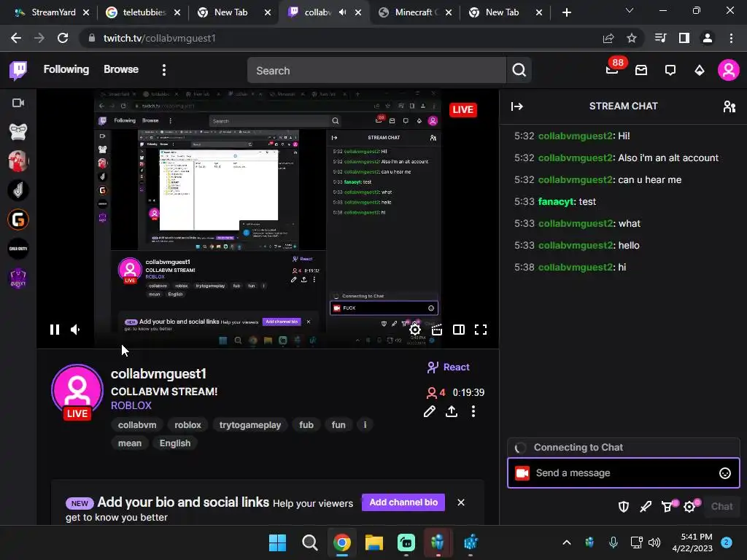The height and width of the screenshot is (560, 747).
Task: Open the ROBLOX category link
Action: pyautogui.click(x=131, y=405)
